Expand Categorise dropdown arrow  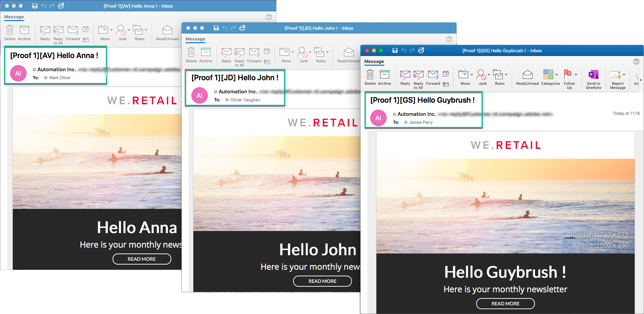pos(557,75)
